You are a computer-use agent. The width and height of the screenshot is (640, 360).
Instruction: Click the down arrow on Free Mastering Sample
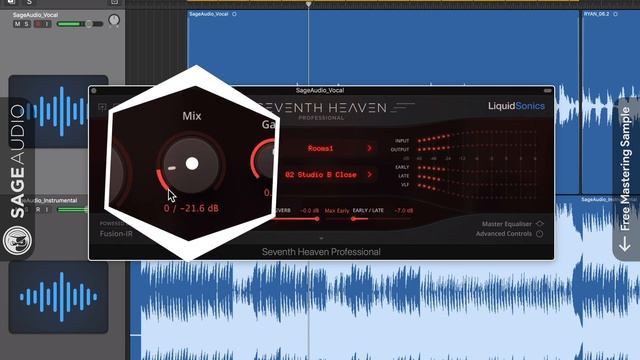tap(624, 244)
